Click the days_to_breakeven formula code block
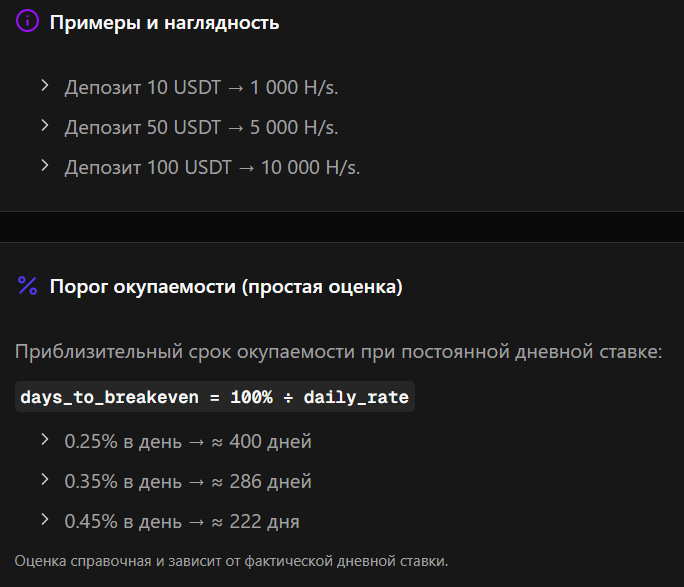 coord(214,397)
